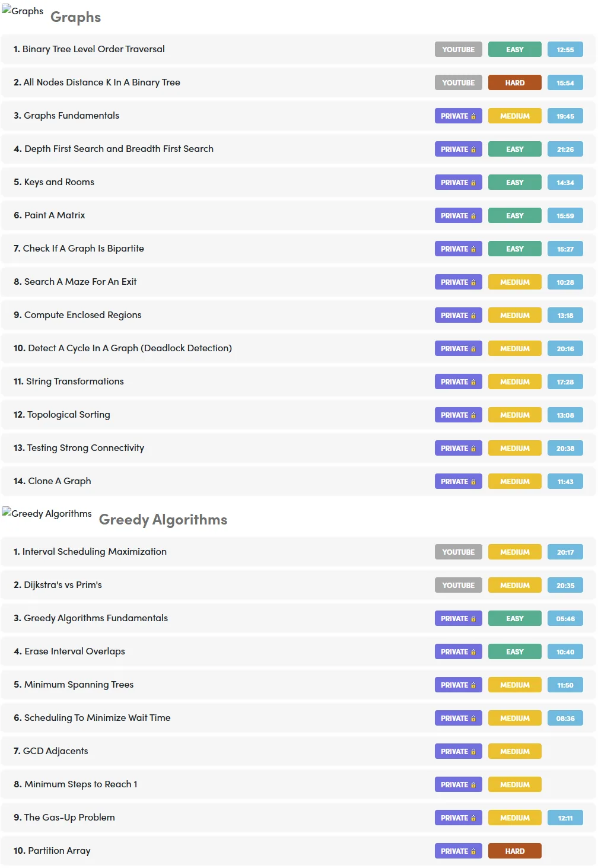Viewport: 598px width, 868px height.
Task: Click the PRIVATE lock badge for Keys and Rooms
Action: 458,183
